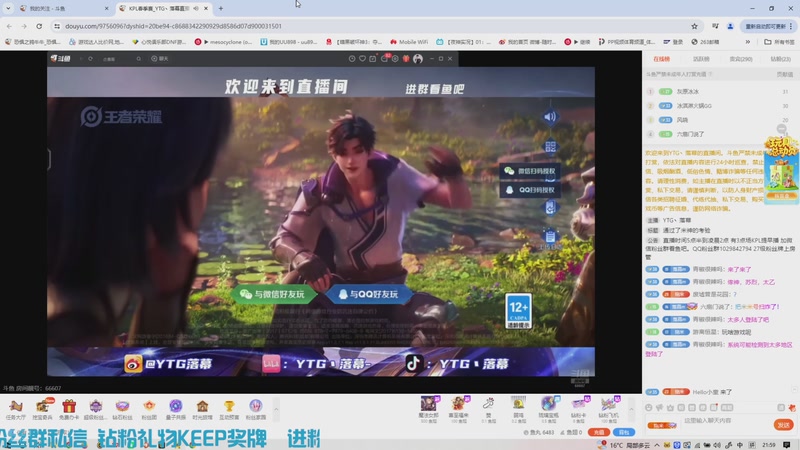The image size is (800, 450).
Task: Expand the gift list arrow
Action: coord(631,409)
